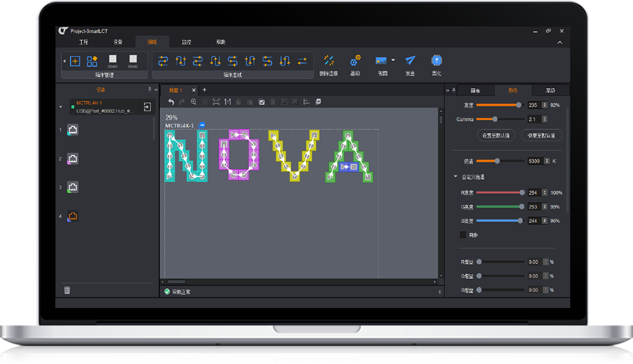Screen dimensions: 633x364
Task: Collapse the custom color temperature section
Action: (455, 177)
